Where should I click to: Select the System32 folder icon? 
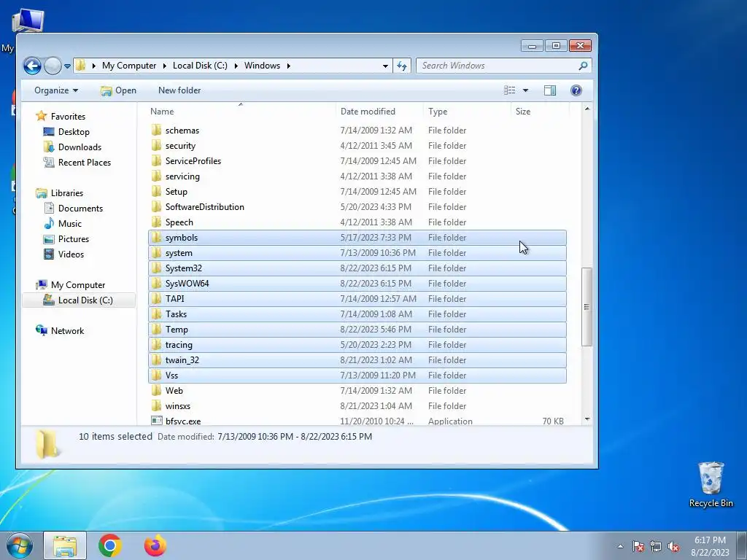[156, 268]
